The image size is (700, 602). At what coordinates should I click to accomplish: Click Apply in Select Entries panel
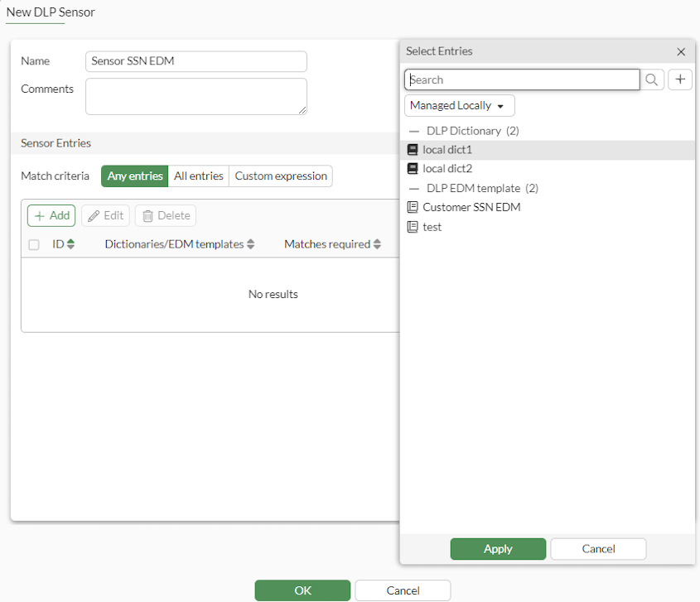pos(498,549)
